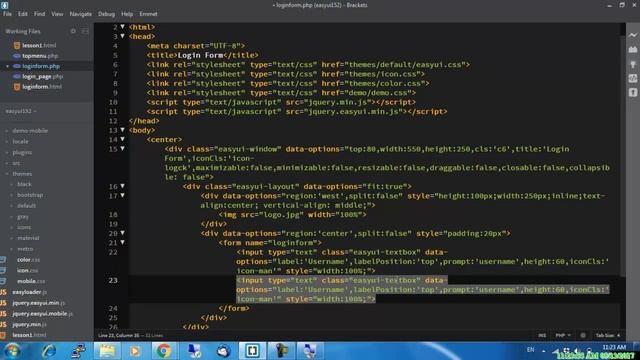This screenshot has width=640, height=360.
Task: Collapse fold arrow at line 15
Action: point(122,149)
